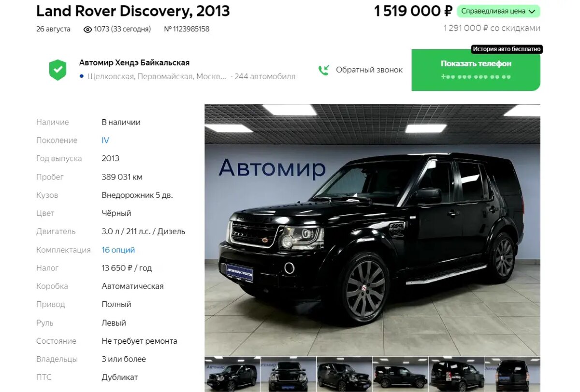Click the chevron in the Справедливая цена badge
Screen dimensions: 580x392
[x=532, y=11]
